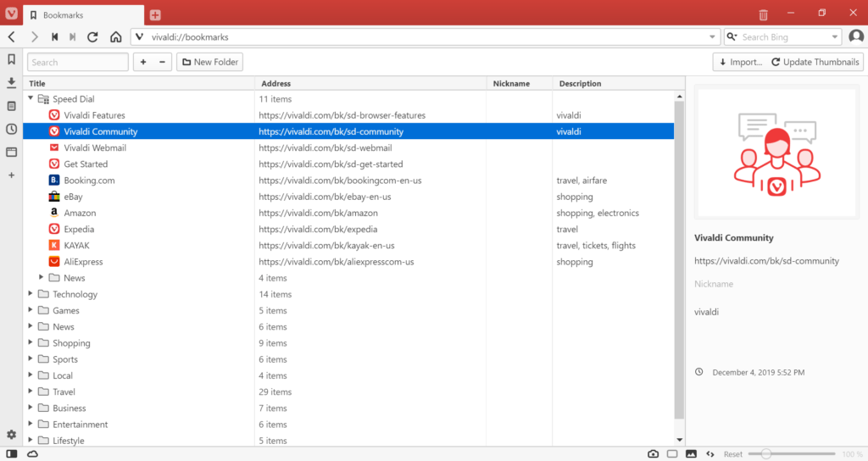Select the KAYAK bookmark
Viewport: 868px width, 461px height.
348,245
